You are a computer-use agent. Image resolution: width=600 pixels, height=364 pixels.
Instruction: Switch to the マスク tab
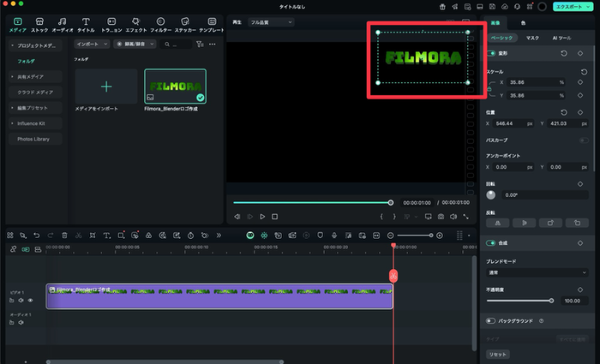[533, 39]
